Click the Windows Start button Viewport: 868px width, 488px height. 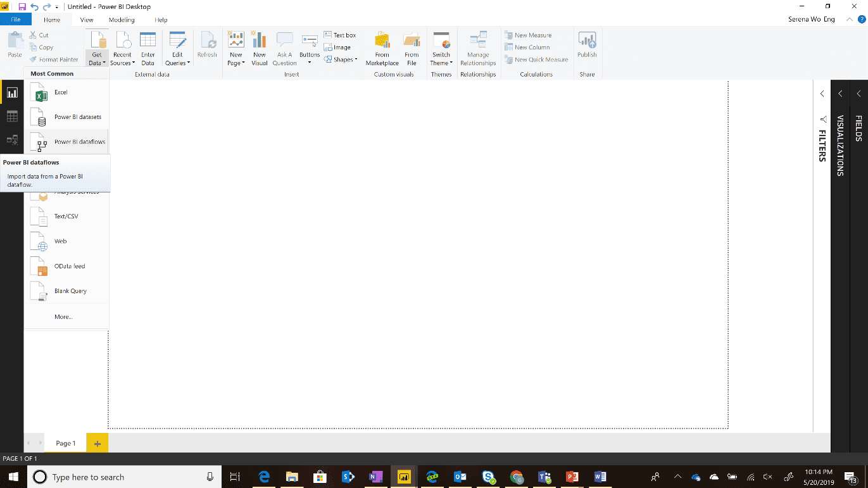[x=13, y=477]
